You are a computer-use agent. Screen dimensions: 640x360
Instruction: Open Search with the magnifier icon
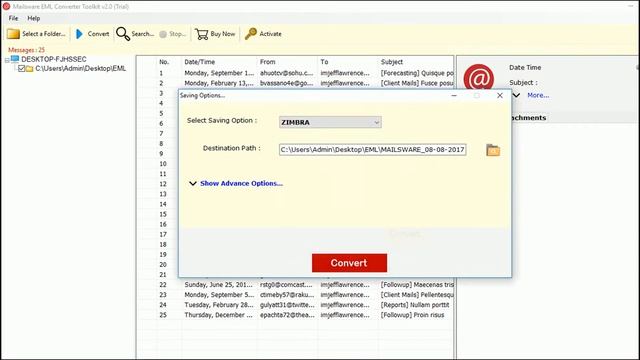(123, 34)
